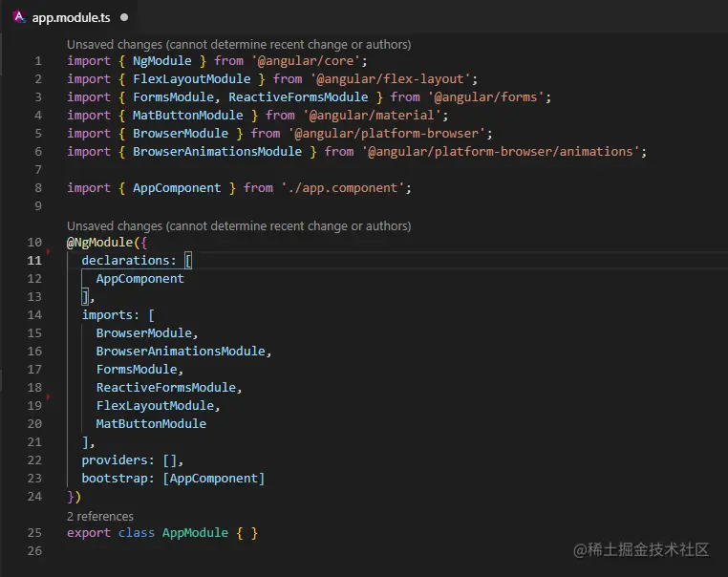
Task: Click 'AppComponent' on line 12
Action: [x=139, y=279]
